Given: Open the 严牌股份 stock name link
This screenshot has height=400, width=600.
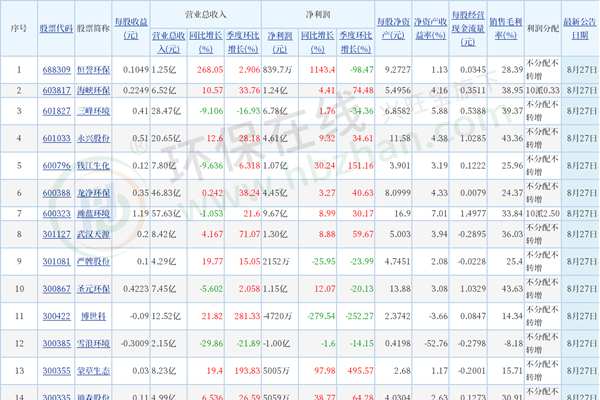Looking at the screenshot, I should 94,262.
